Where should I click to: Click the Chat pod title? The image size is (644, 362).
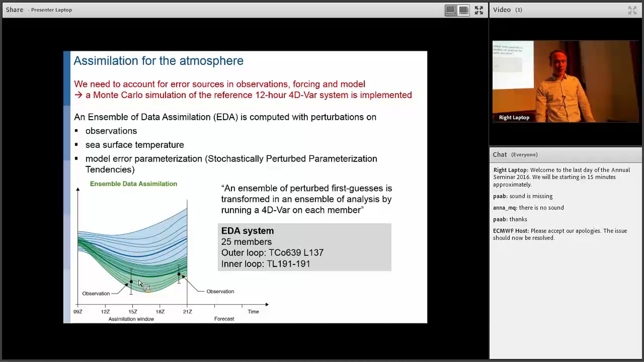tap(500, 155)
